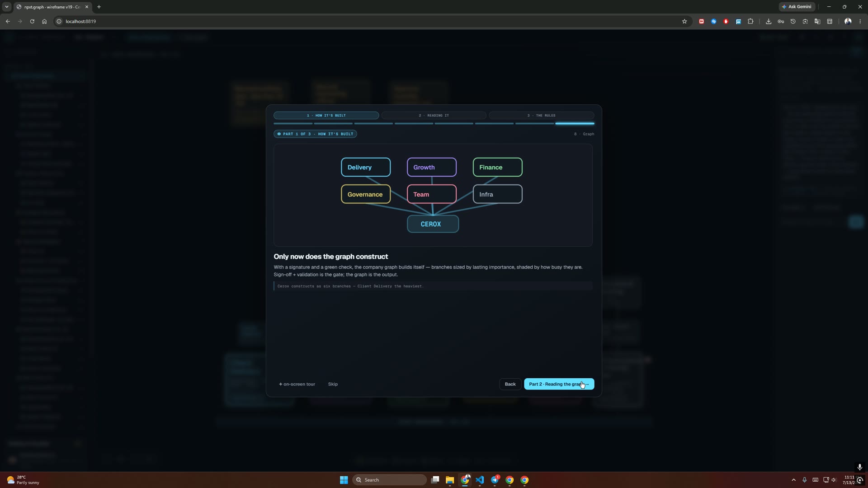Viewport: 868px width, 488px height.
Task: View site information icon in address bar
Action: coord(59,21)
